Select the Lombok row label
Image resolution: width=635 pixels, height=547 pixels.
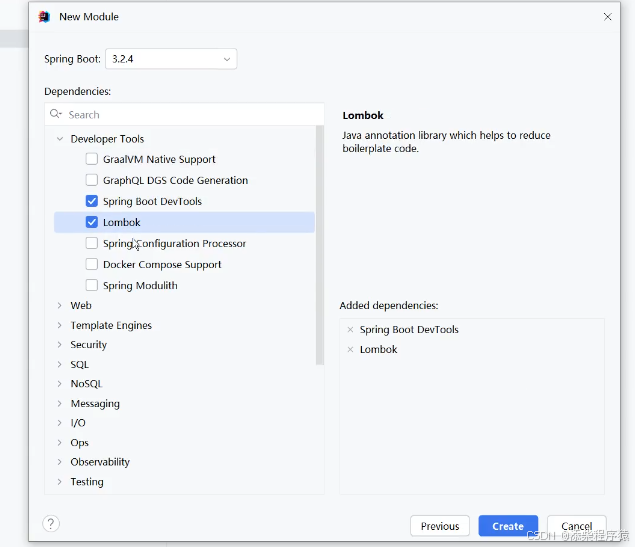click(121, 222)
